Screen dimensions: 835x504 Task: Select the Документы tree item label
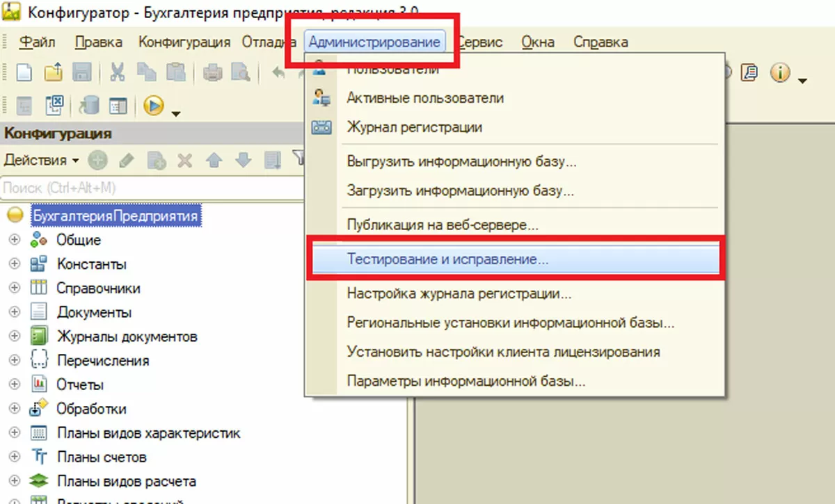coord(94,312)
